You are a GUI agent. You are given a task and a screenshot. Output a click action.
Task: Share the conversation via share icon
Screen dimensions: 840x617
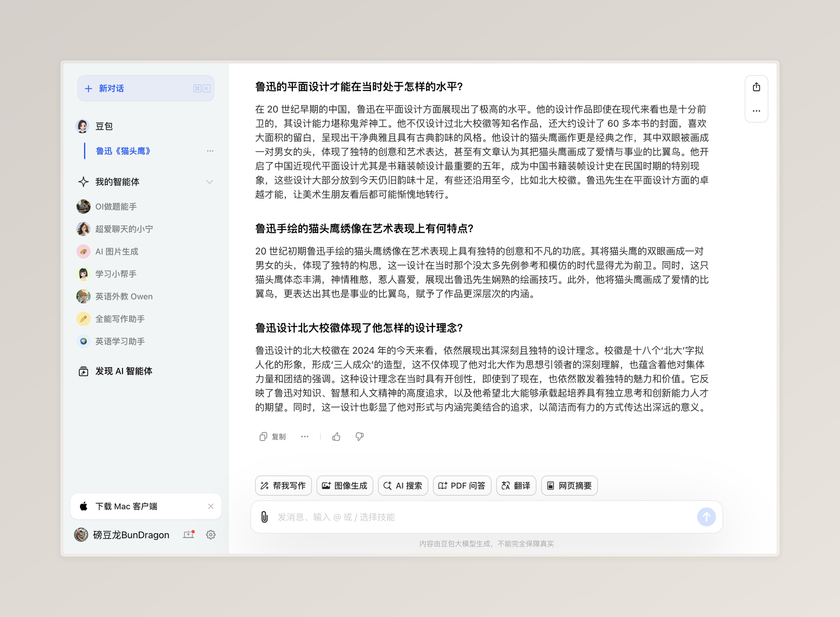pyautogui.click(x=756, y=87)
